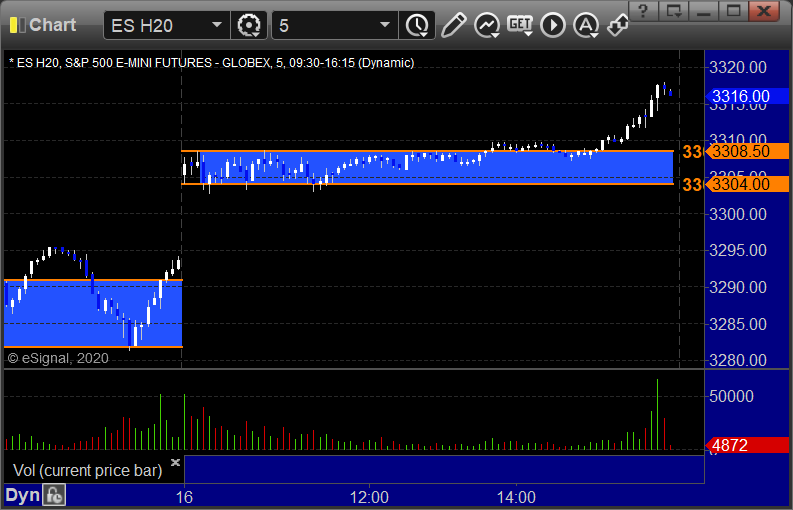This screenshot has height=510, width=793.
Task: Open the time template clock icon
Action: [417, 25]
